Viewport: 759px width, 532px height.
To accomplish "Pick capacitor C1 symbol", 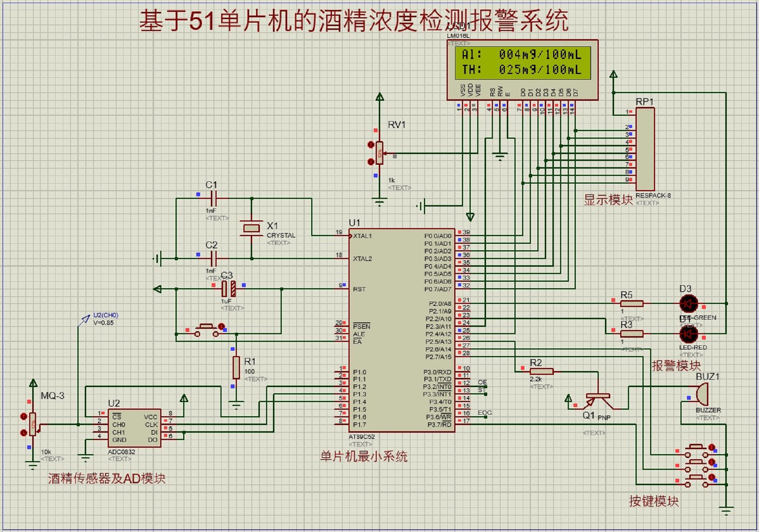I will 214,199.
